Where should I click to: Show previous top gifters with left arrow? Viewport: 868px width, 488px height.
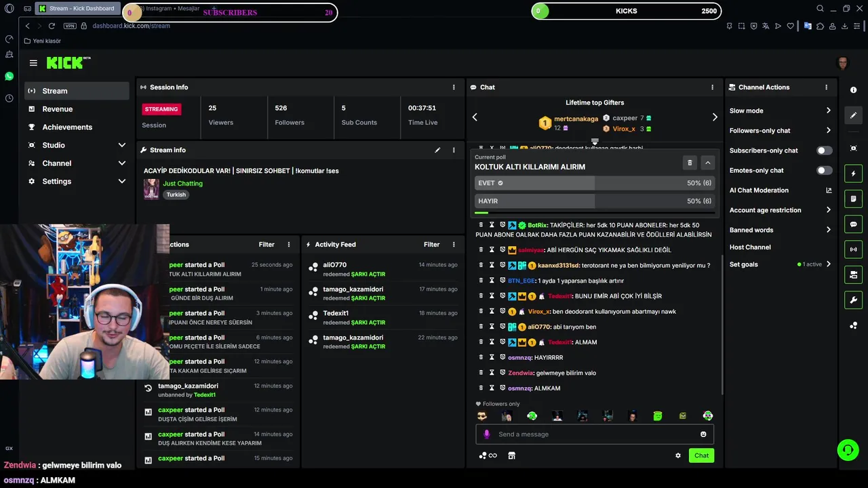tap(475, 117)
